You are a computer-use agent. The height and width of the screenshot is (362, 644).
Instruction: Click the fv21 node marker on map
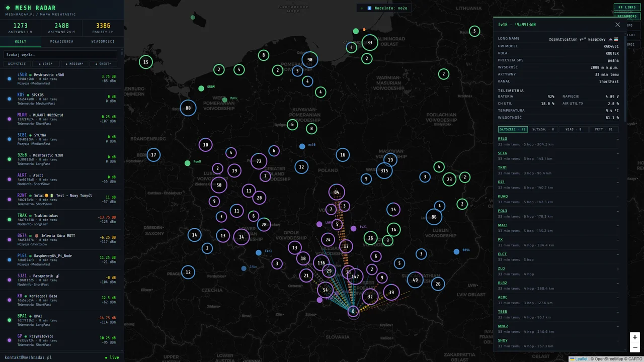pos(353,229)
